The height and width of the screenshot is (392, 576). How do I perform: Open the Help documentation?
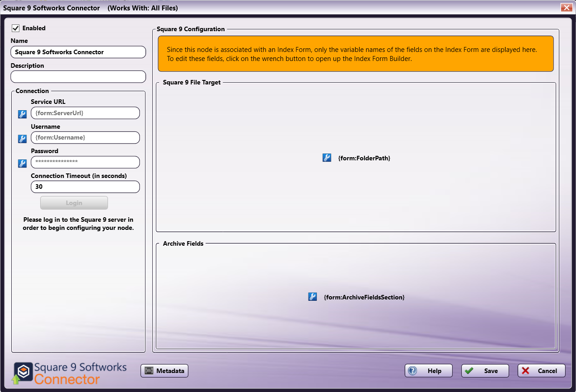(x=429, y=371)
